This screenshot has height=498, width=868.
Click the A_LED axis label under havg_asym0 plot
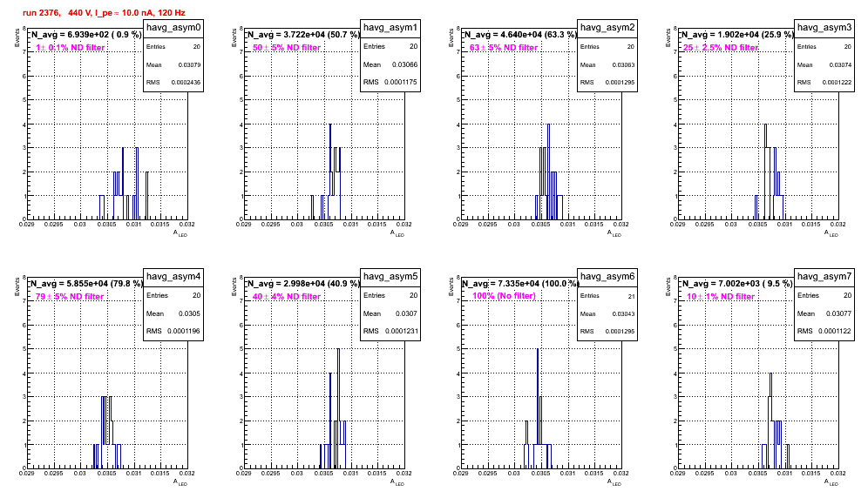[180, 233]
